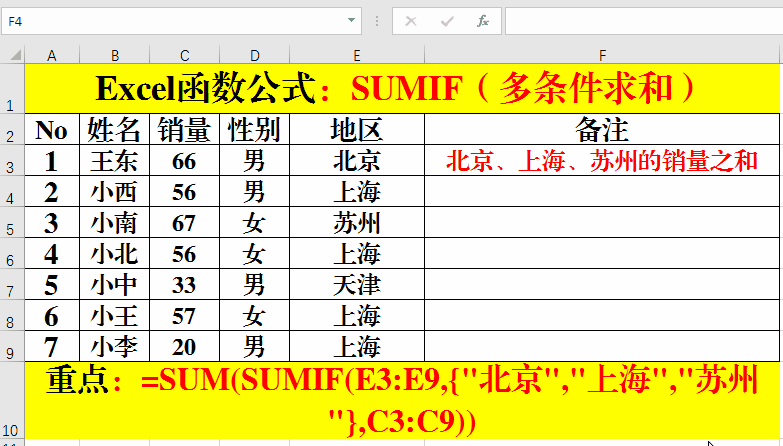Select row 3 header

(x=12, y=160)
